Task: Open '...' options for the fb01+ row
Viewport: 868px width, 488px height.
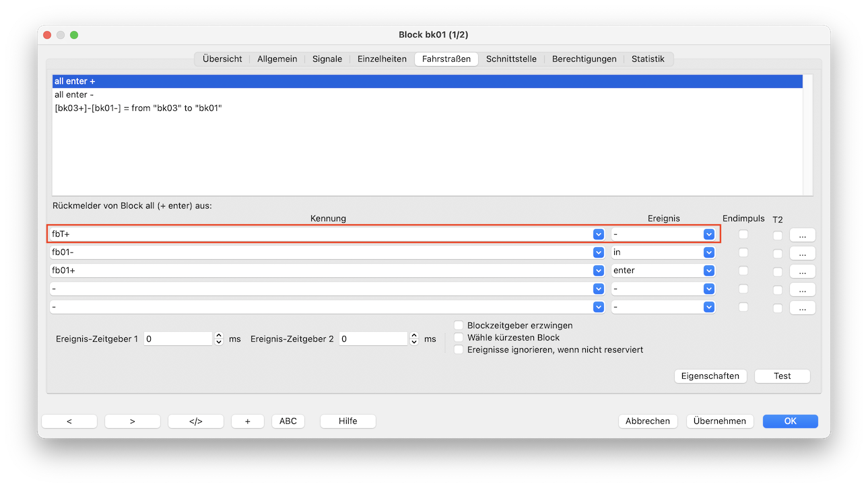Action: (x=803, y=271)
